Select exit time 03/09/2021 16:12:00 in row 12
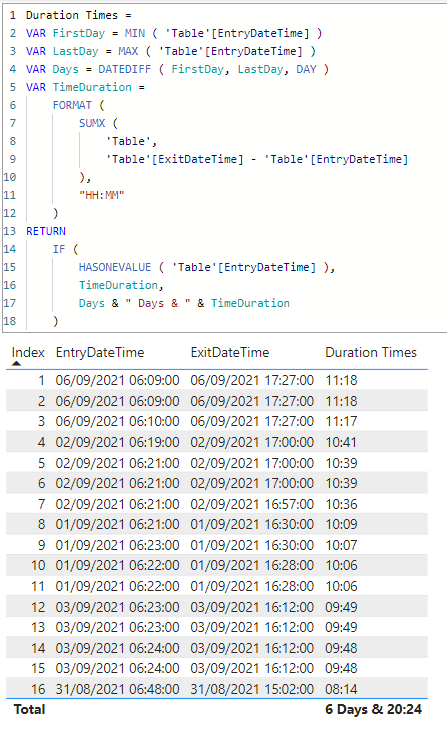This screenshot has width=447, height=737. coord(252,607)
